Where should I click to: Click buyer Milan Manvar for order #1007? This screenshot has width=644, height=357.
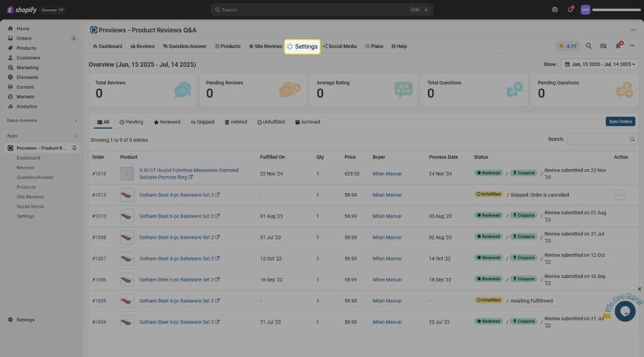coord(387,259)
